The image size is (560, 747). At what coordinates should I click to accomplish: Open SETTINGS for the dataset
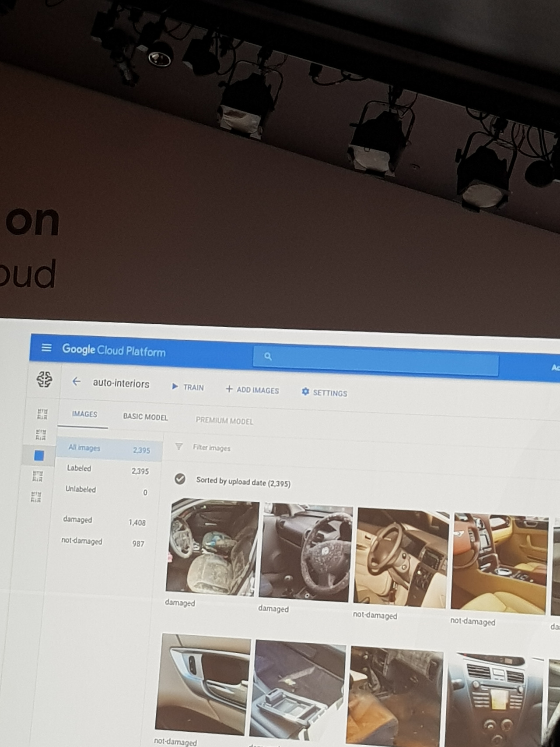tap(324, 392)
